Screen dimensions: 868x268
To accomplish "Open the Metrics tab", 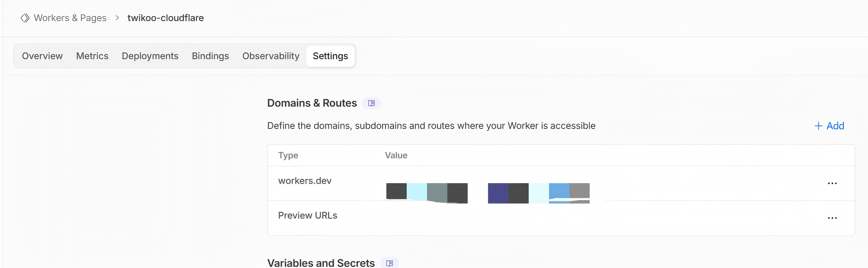I will 92,56.
